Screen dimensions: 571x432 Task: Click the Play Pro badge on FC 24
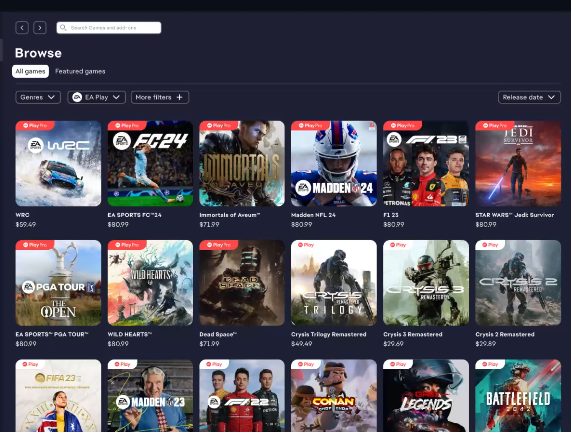(127, 125)
